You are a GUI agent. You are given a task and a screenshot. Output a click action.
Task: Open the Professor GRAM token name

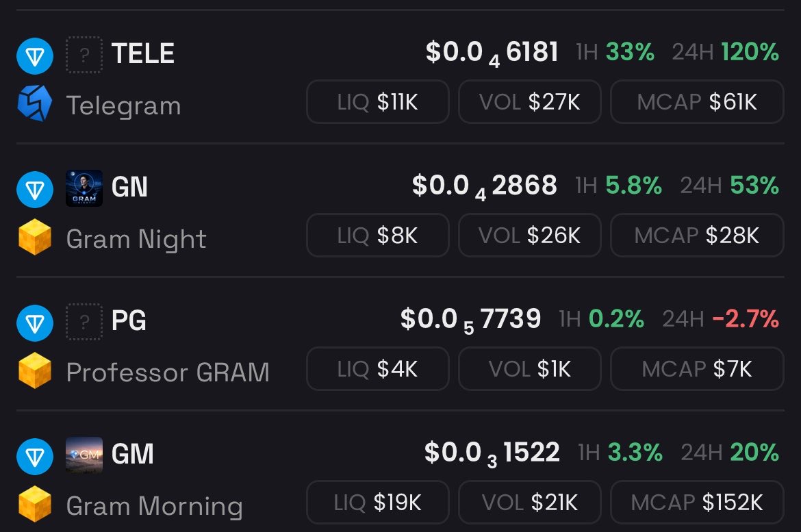[x=168, y=372]
